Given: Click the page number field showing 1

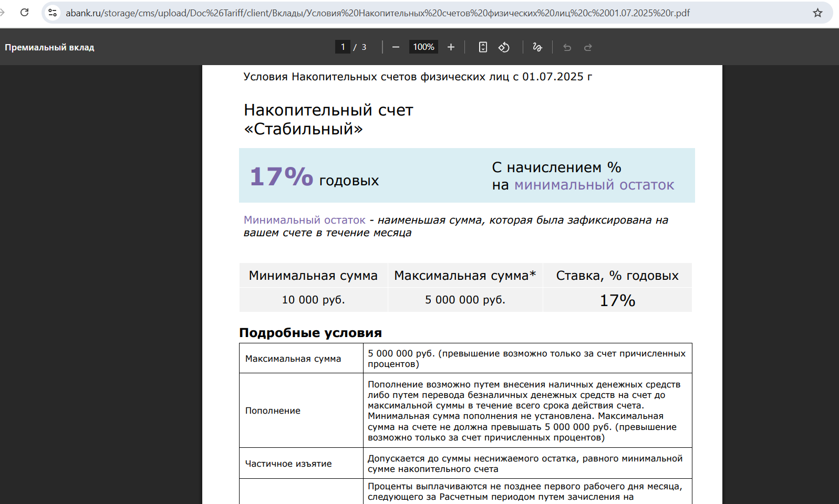Looking at the screenshot, I should pyautogui.click(x=343, y=47).
